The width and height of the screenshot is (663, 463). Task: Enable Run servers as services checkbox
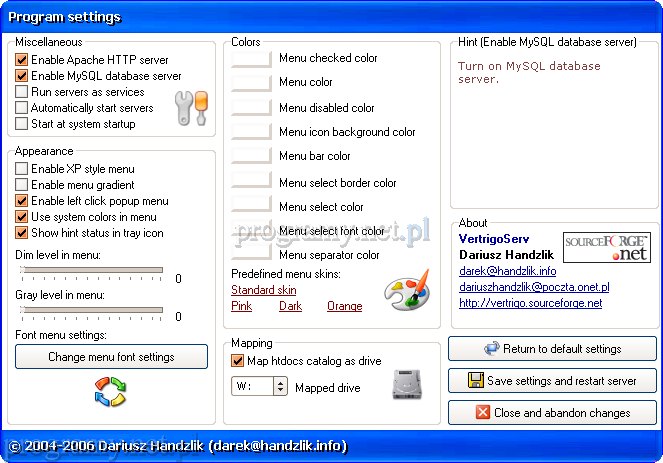pos(22,92)
